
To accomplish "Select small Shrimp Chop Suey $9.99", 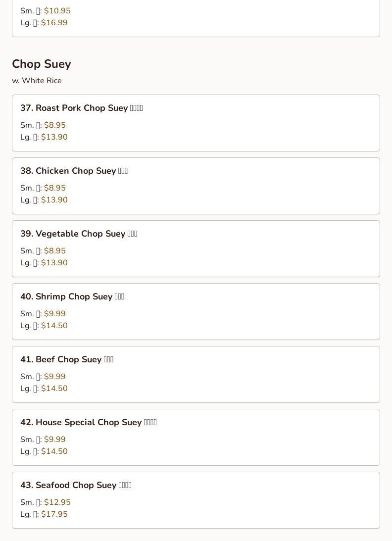I will point(54,314).
